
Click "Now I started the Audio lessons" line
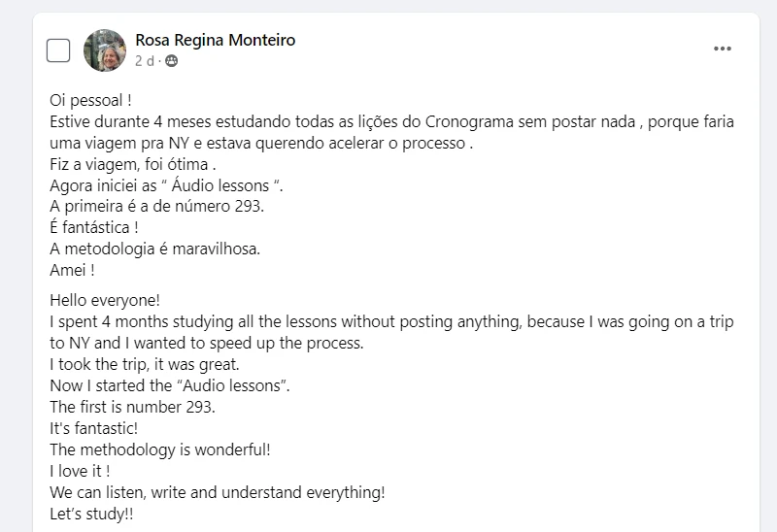click(x=170, y=385)
